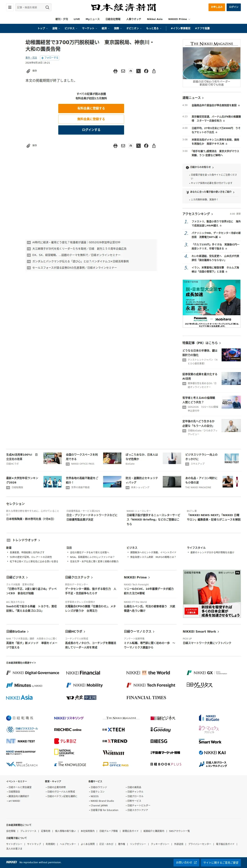Image resolution: width=247 pixels, height=868 pixels.
Task: Click the print icon below the ログインする button
Action: [x=115, y=146]
